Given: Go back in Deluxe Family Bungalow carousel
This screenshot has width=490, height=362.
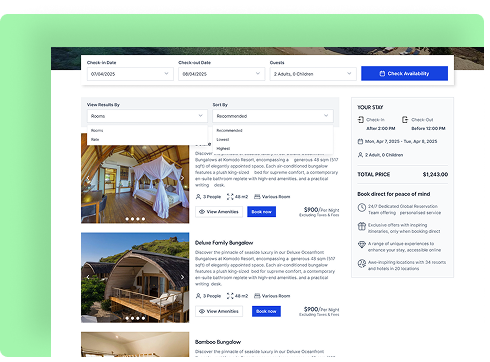Looking at the screenshot, I should [88, 277].
